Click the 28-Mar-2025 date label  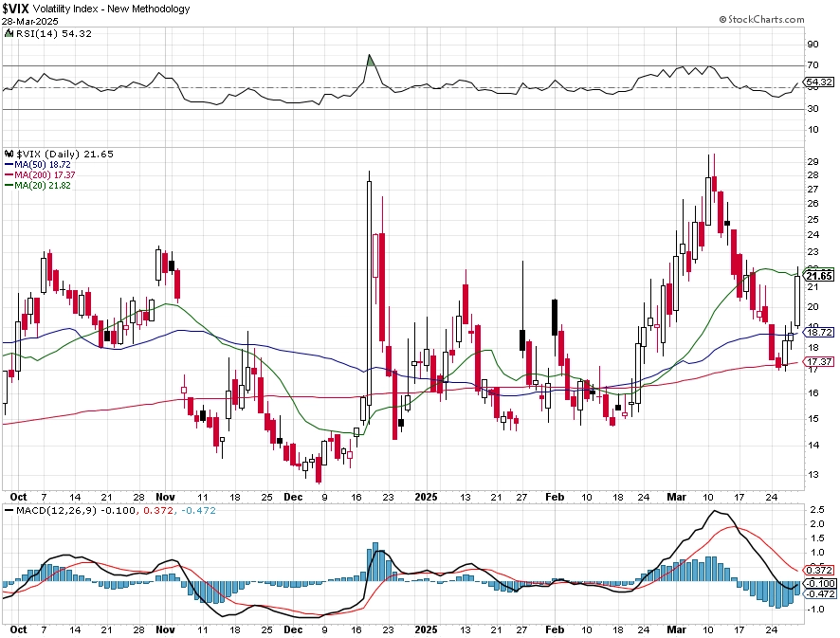30,22
